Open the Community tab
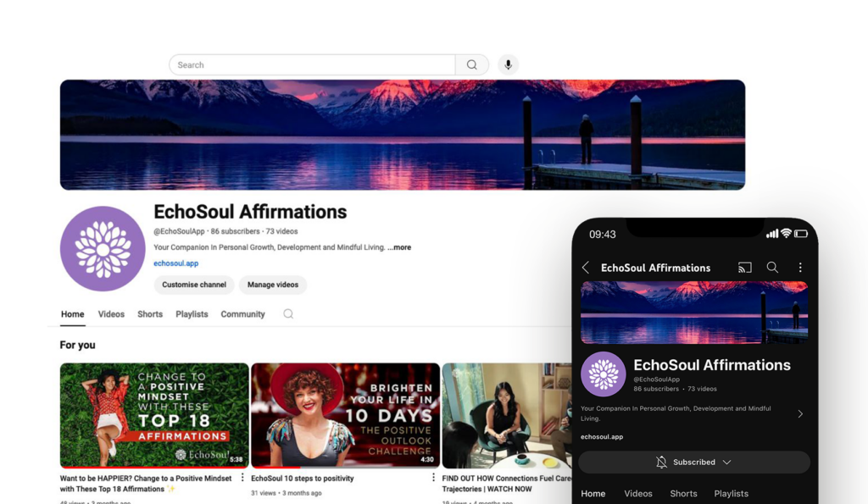 click(243, 314)
